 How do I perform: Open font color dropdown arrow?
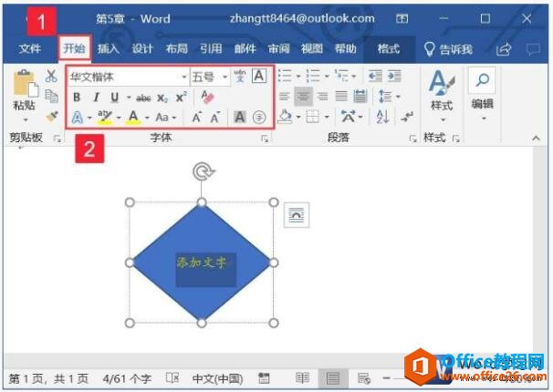click(147, 118)
